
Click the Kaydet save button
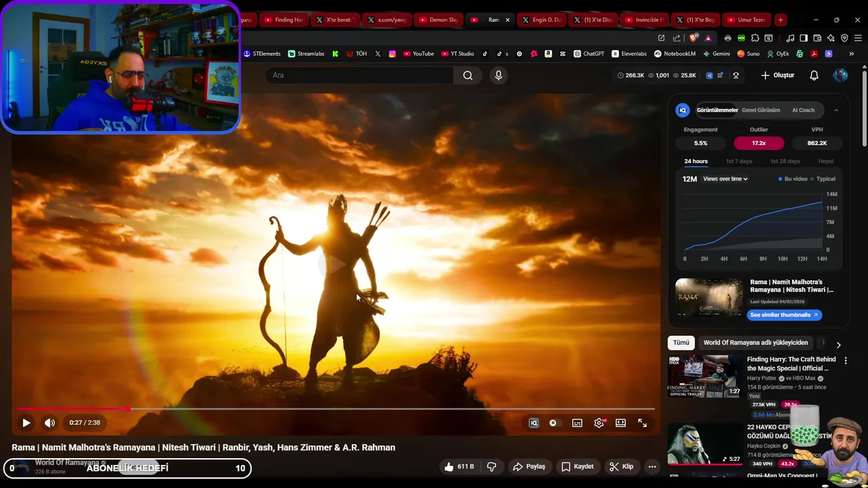[x=577, y=466]
